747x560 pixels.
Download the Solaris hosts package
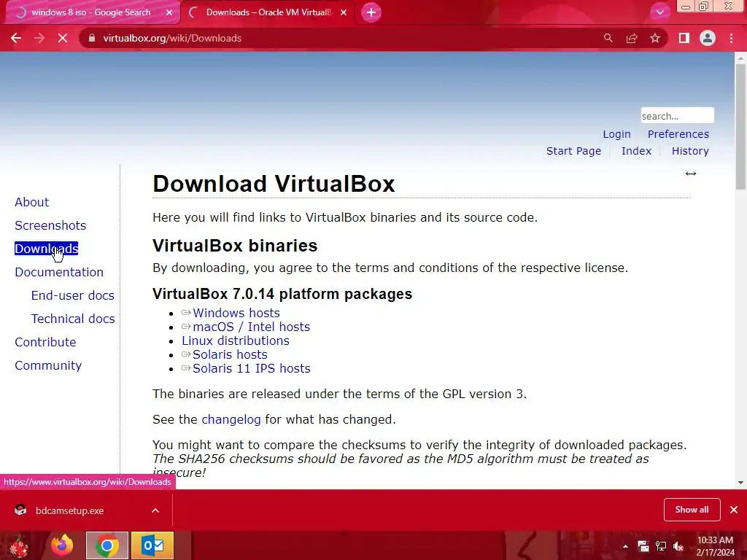pyautogui.click(x=230, y=354)
